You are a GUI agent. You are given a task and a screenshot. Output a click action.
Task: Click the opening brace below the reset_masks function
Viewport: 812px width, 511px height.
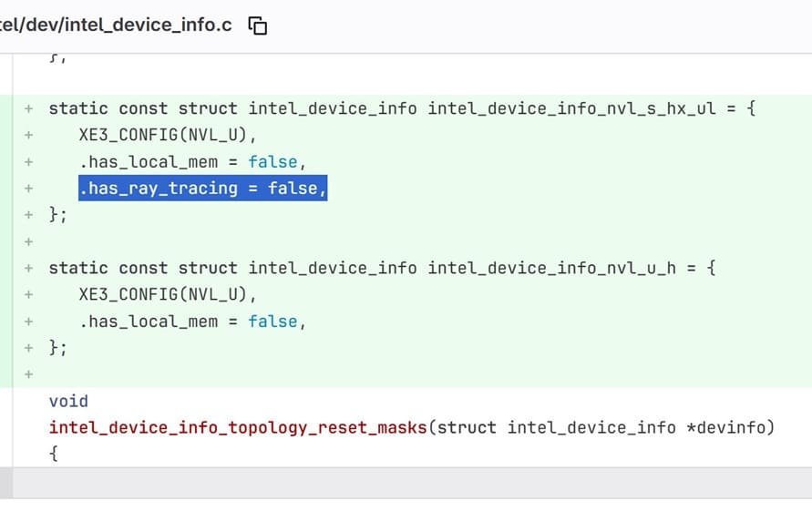[54, 453]
